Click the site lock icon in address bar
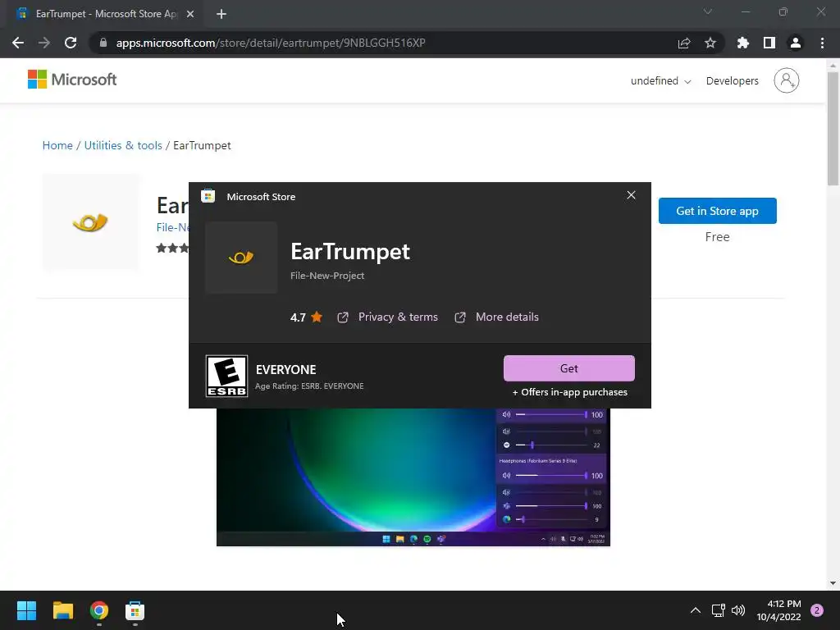 pyautogui.click(x=103, y=43)
